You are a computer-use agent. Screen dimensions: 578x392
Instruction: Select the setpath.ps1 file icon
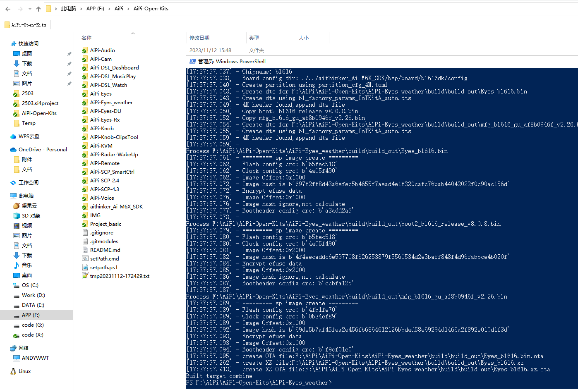click(x=85, y=268)
